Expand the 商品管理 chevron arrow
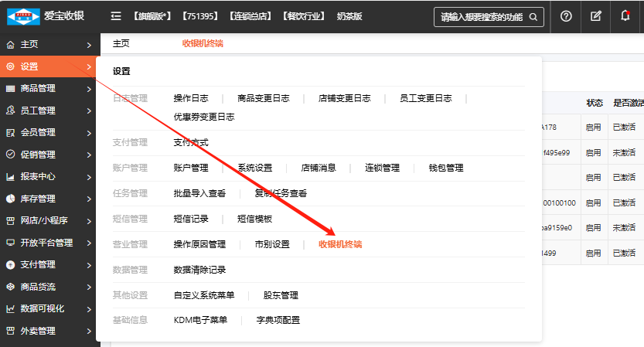Image resolution: width=644 pixels, height=347 pixels. tap(89, 89)
